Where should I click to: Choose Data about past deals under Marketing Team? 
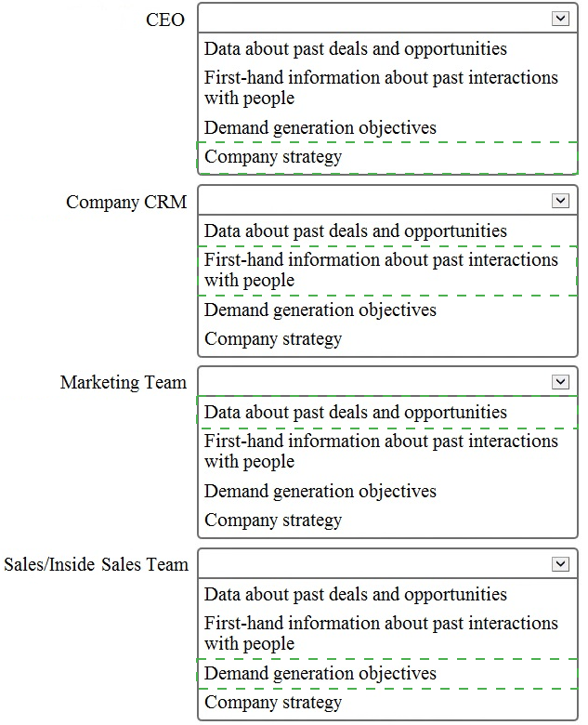coord(387,412)
